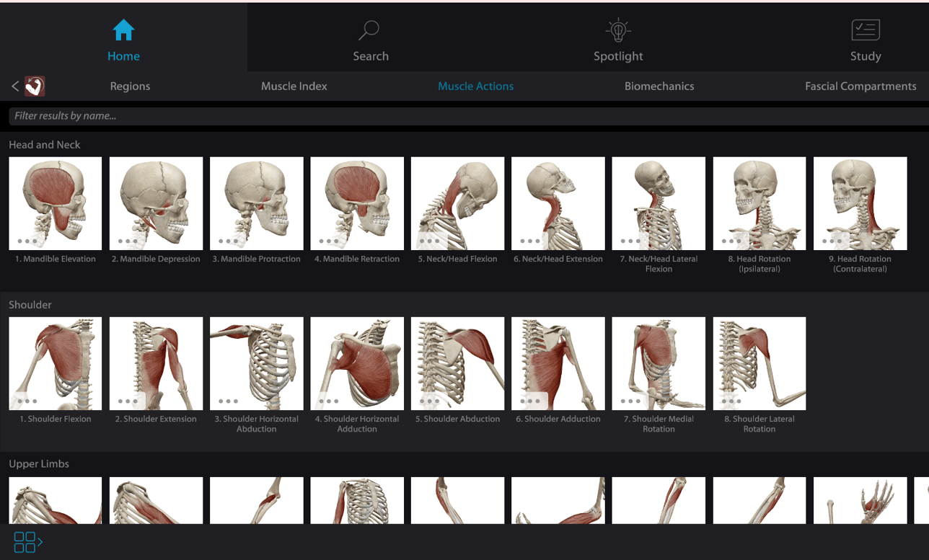Open the Regions tab
This screenshot has width=929, height=560.
(x=130, y=86)
